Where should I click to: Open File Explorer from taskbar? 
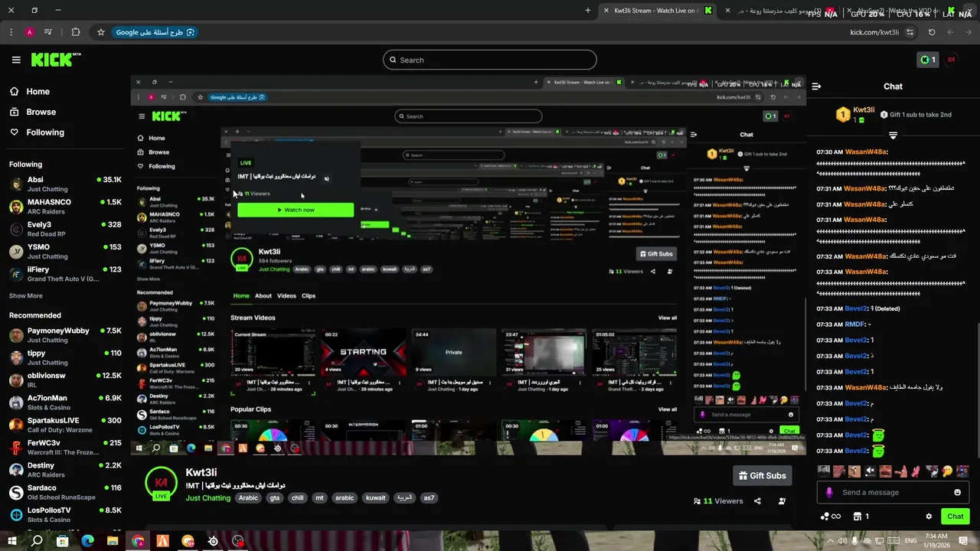click(113, 541)
